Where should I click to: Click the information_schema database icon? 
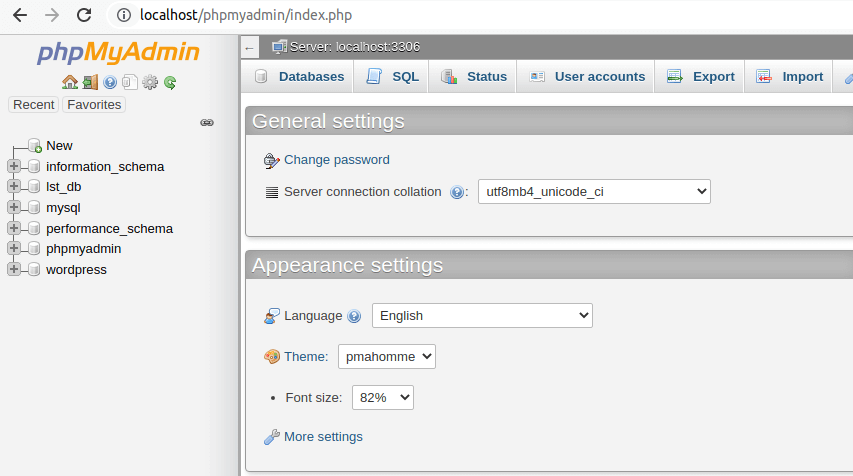(x=34, y=166)
